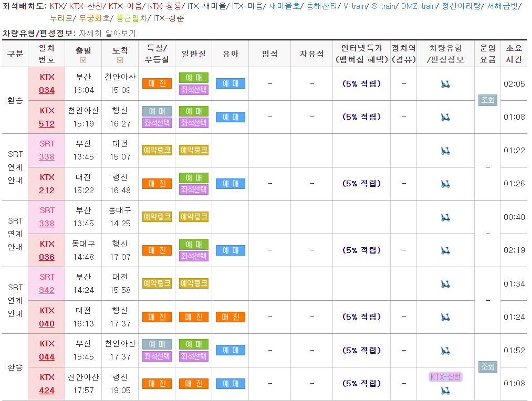Image resolution: width=532 pixels, height=401 pixels.
Task: Open seat info icon for KTX 036
Action: coord(445,250)
